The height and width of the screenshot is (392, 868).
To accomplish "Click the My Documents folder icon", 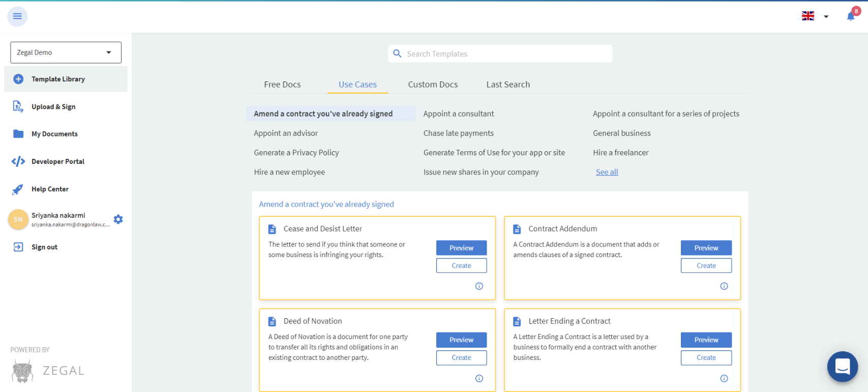I will (x=18, y=134).
